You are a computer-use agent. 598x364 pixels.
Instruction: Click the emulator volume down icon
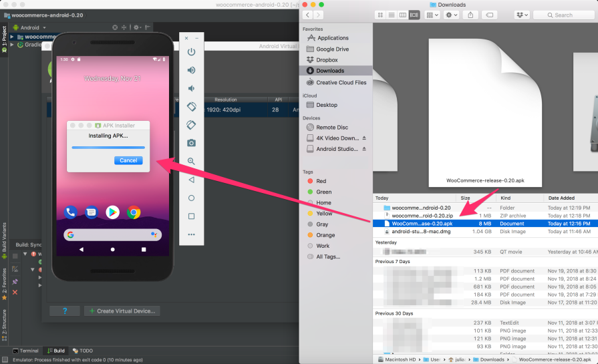[192, 88]
